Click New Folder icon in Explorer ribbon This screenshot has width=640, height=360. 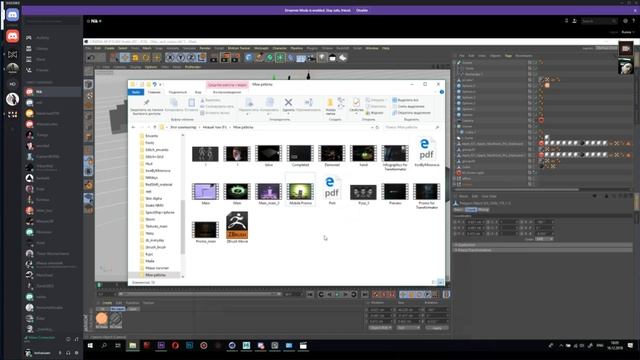[330, 102]
